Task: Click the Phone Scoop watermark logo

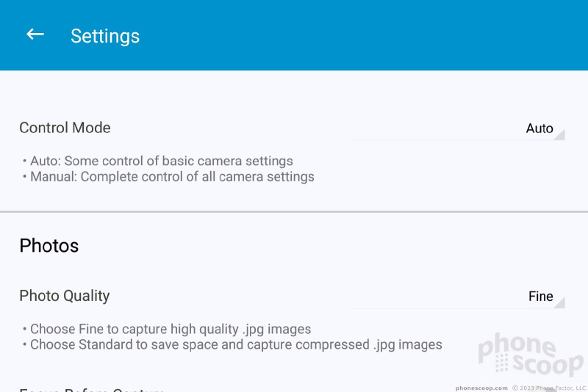Action: (x=531, y=354)
